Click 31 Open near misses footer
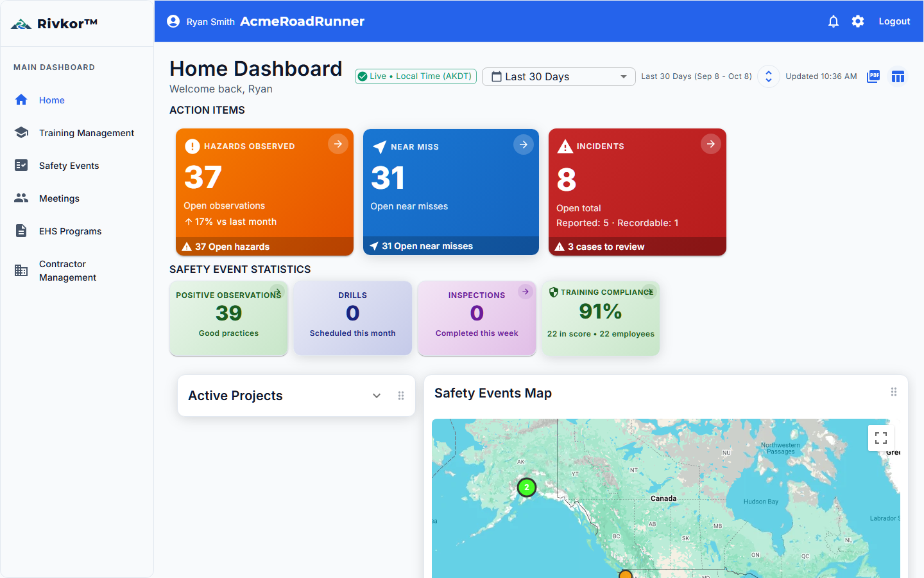The height and width of the screenshot is (578, 924). pos(451,246)
